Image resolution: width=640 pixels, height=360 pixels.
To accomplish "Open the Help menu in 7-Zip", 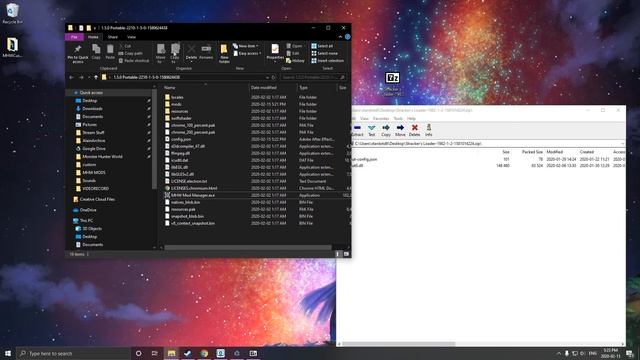I will pyautogui.click(x=411, y=118).
